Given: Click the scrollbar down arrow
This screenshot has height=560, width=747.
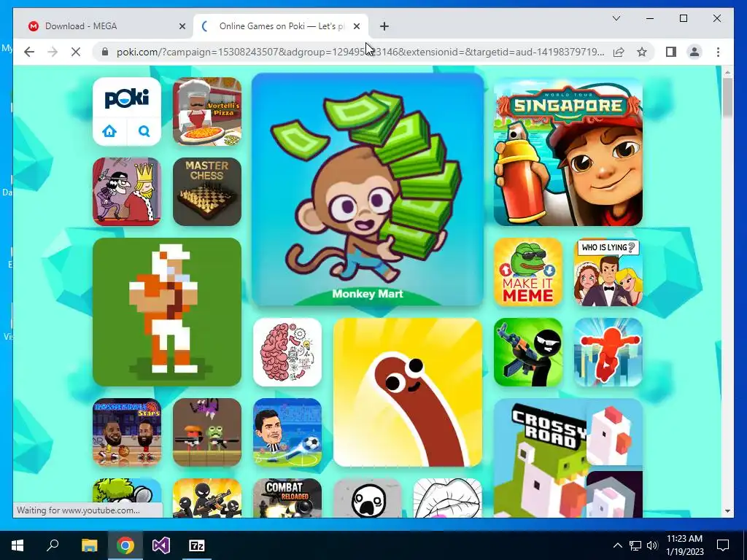Looking at the screenshot, I should 727,511.
